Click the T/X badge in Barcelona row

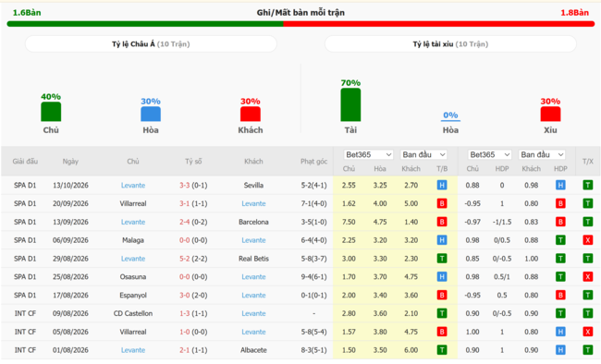point(587,223)
